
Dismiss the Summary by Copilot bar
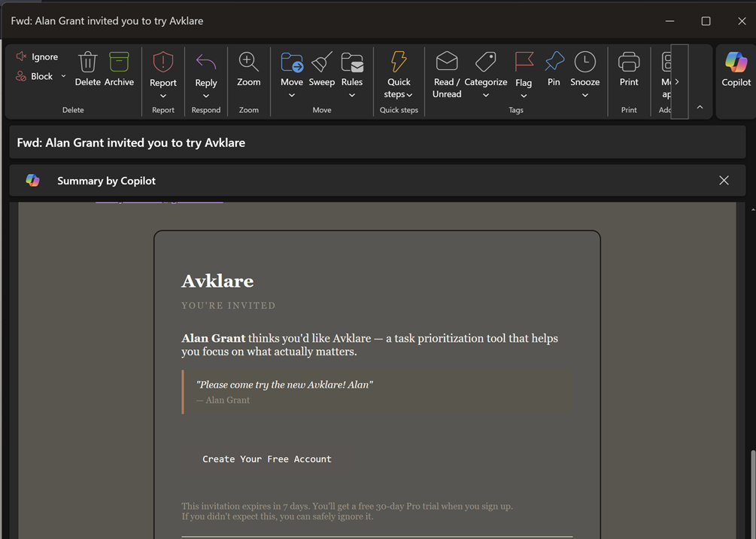click(x=724, y=181)
